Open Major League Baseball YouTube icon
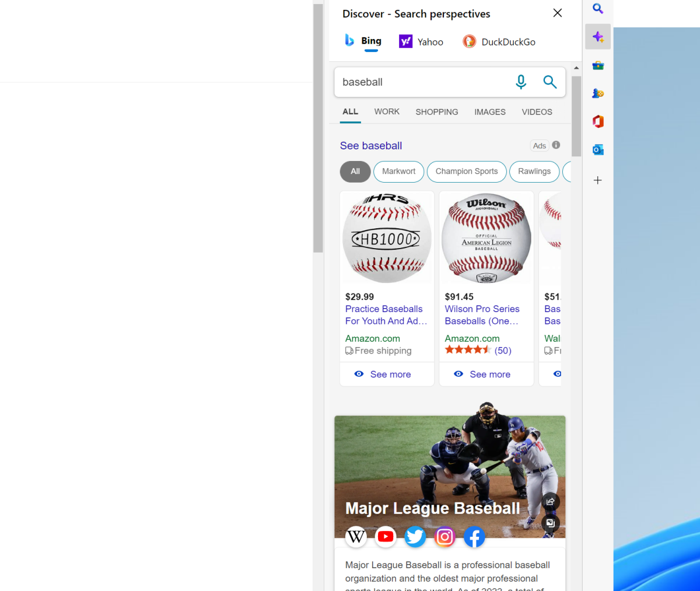700x591 pixels. tap(386, 536)
